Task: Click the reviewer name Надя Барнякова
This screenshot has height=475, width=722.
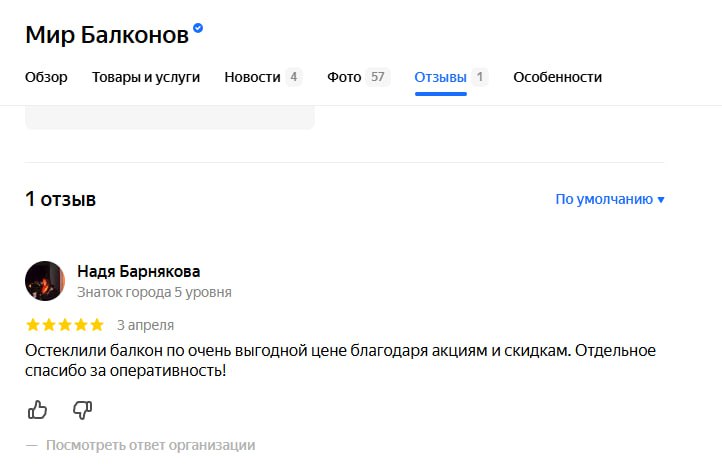Action: (139, 272)
